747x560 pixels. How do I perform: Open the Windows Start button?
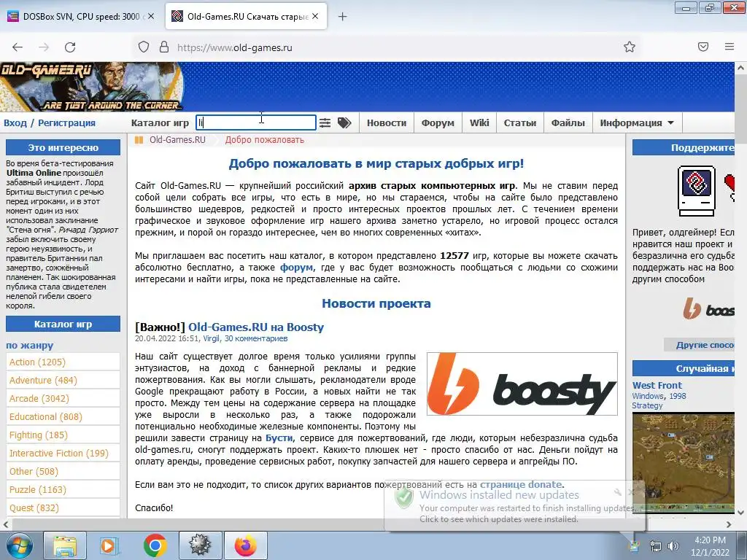click(x=20, y=545)
